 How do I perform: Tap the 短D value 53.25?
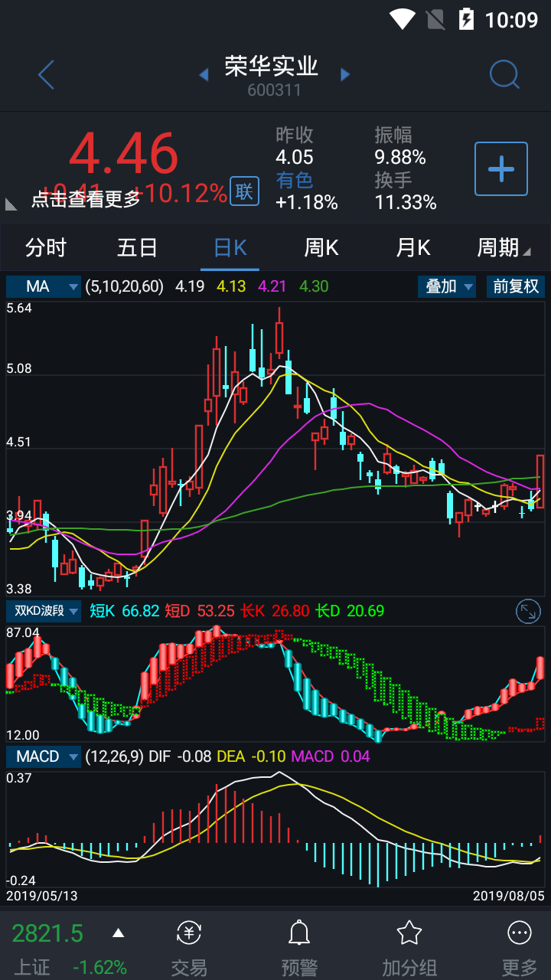pyautogui.click(x=216, y=611)
